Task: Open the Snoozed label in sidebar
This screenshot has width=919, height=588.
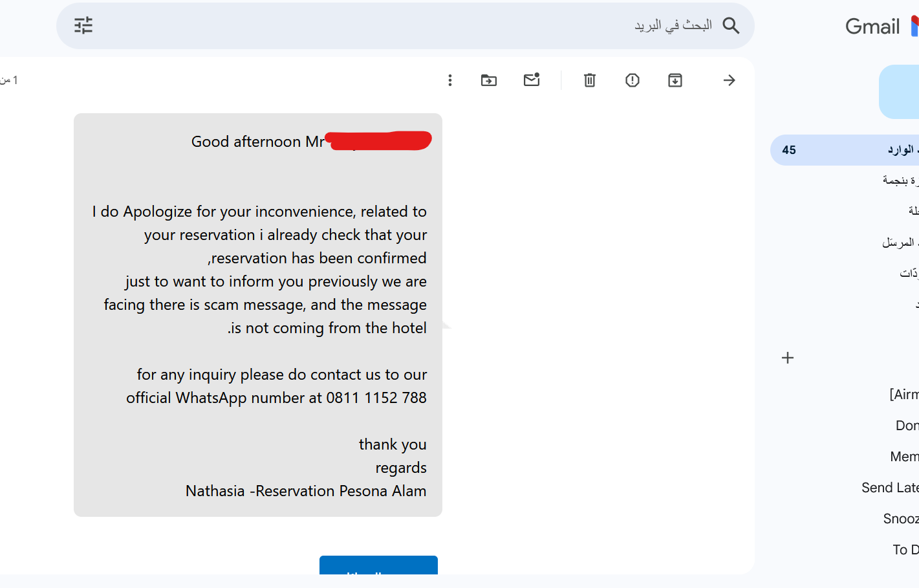Action: [x=901, y=519]
